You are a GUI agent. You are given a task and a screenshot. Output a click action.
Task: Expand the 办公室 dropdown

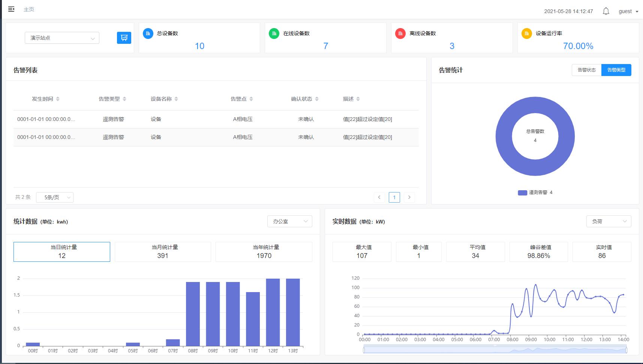[x=290, y=221]
